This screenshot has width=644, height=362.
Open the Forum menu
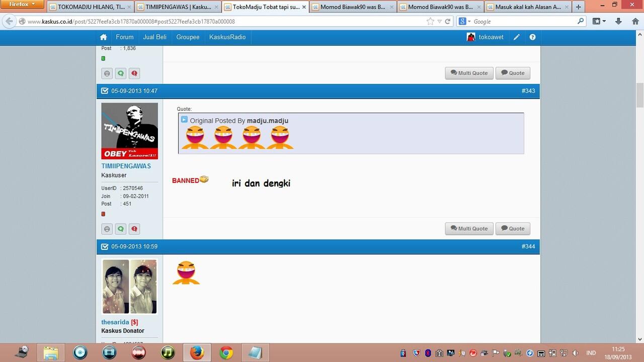(x=125, y=37)
